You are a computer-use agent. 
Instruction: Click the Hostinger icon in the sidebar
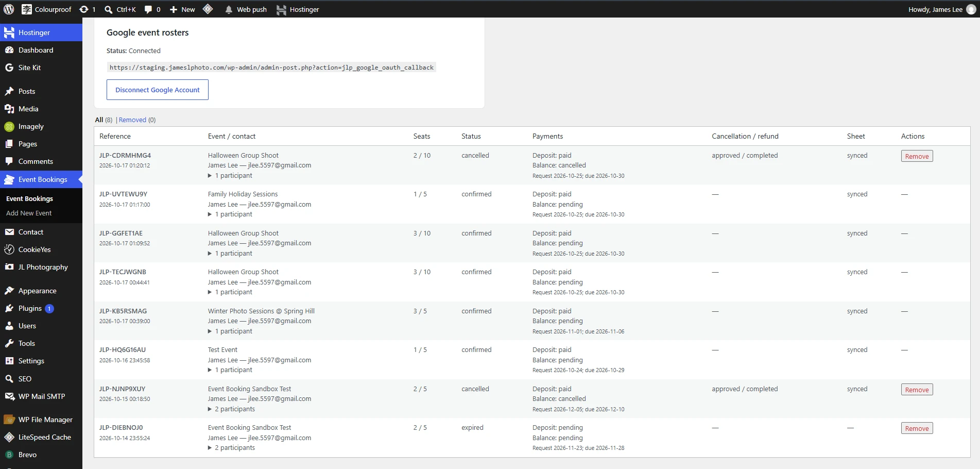(x=9, y=32)
